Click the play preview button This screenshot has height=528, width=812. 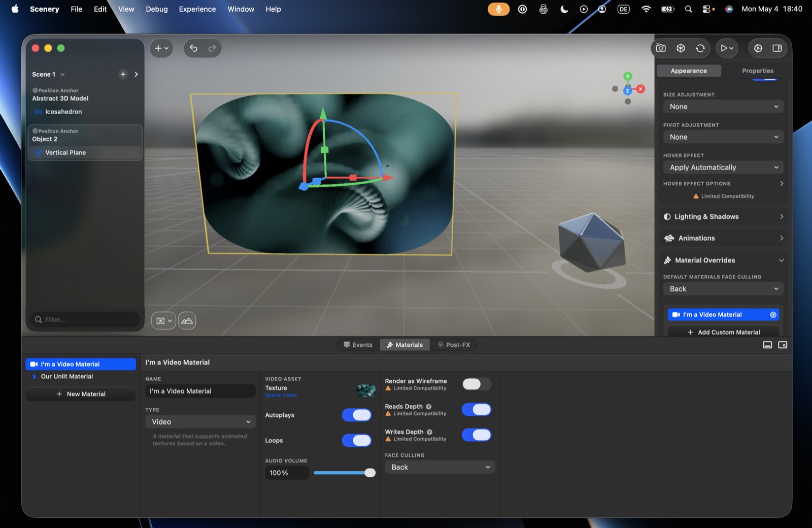point(727,48)
